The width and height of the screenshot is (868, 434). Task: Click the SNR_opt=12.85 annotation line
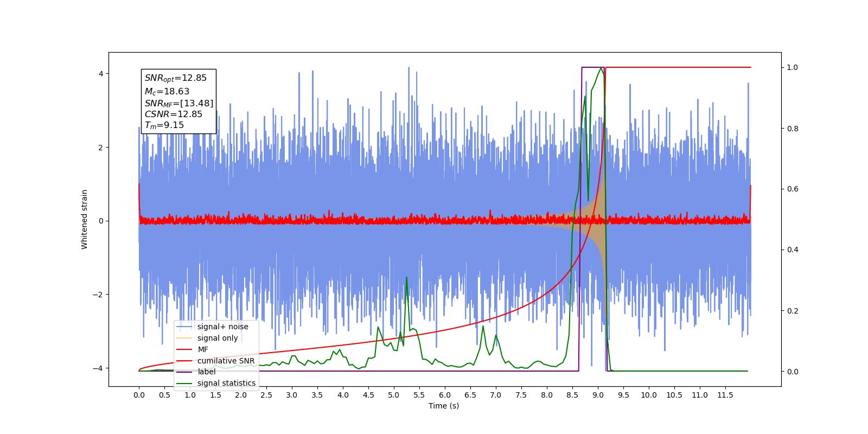click(176, 78)
